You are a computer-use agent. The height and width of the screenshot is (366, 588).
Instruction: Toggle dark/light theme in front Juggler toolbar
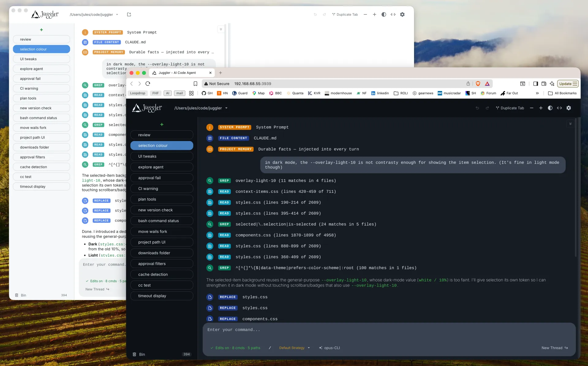click(x=550, y=108)
